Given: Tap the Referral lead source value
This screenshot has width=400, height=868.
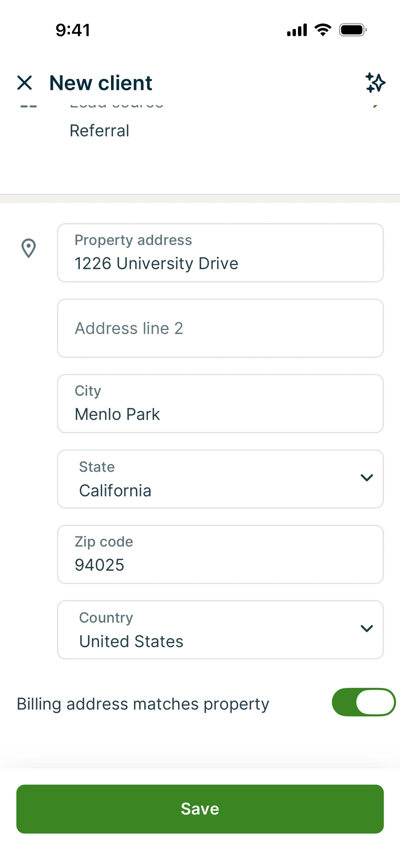Looking at the screenshot, I should tap(99, 131).
